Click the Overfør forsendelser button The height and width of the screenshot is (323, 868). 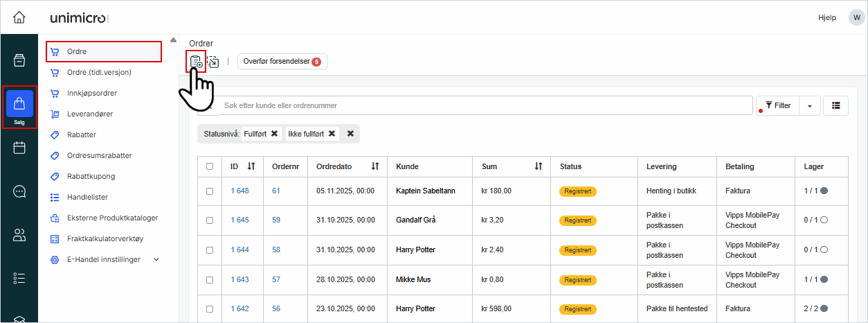(x=282, y=62)
